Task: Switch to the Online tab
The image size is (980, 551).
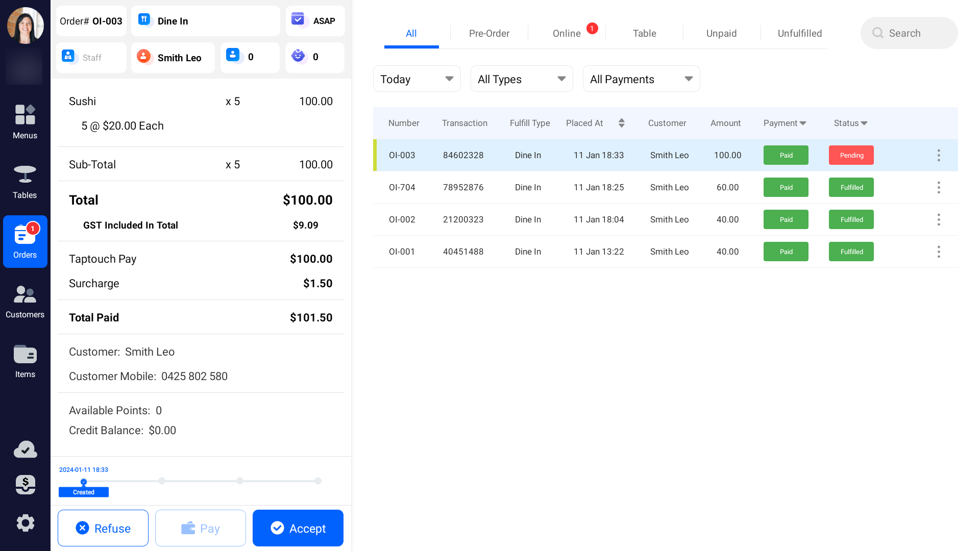Action: click(x=567, y=33)
